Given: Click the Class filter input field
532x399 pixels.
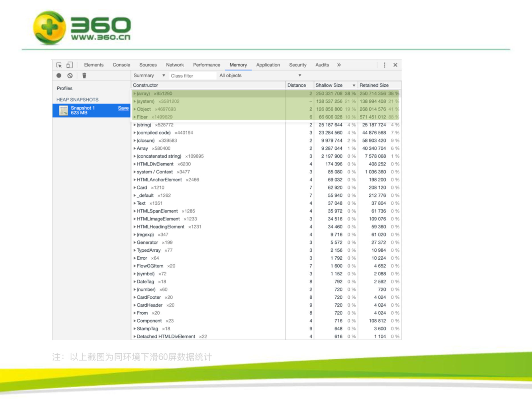Looking at the screenshot, I should 192,76.
